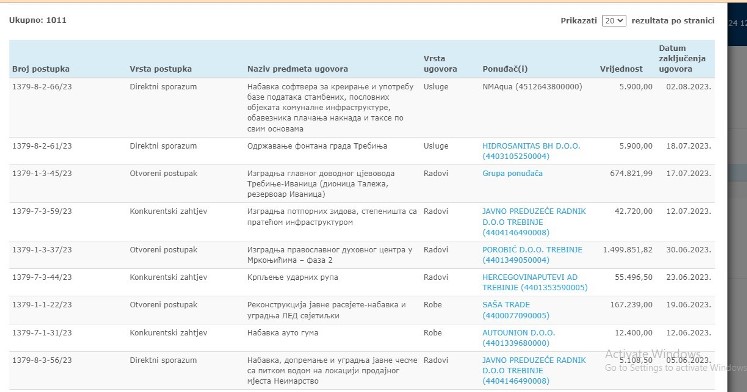Sort by Ponuđač(i) column header
747x392 pixels.
505,69
